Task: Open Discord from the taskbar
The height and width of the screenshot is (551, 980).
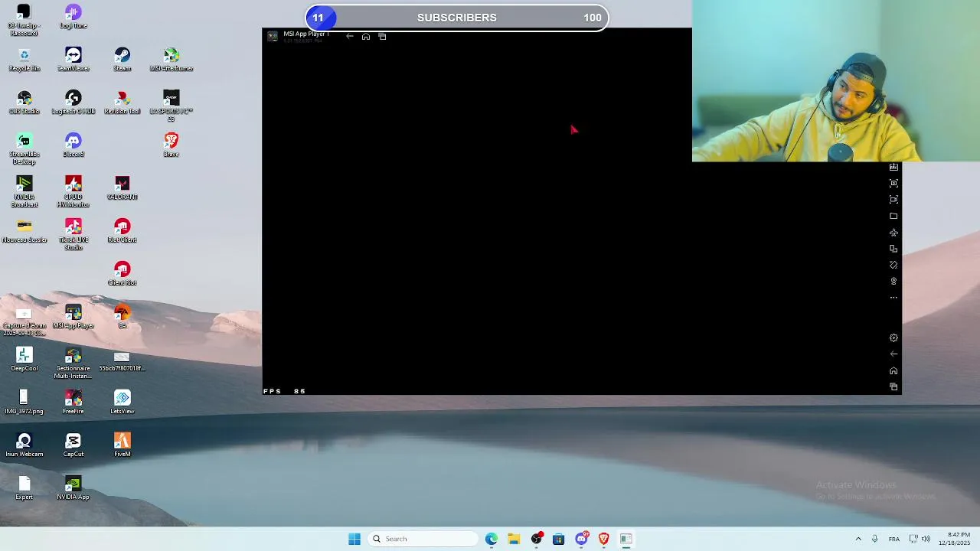Action: pyautogui.click(x=581, y=539)
